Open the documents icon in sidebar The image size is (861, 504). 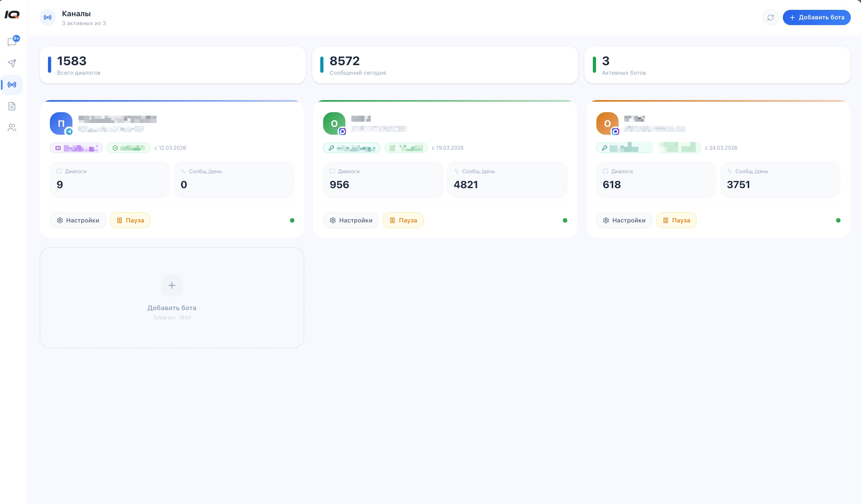[x=12, y=106]
